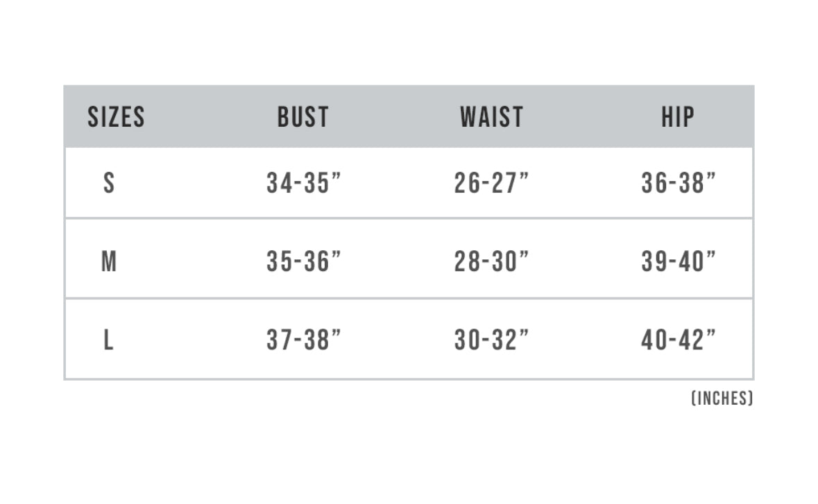Image resolution: width=818 pixels, height=504 pixels.
Task: Click the SIZES column header
Action: pos(116,117)
